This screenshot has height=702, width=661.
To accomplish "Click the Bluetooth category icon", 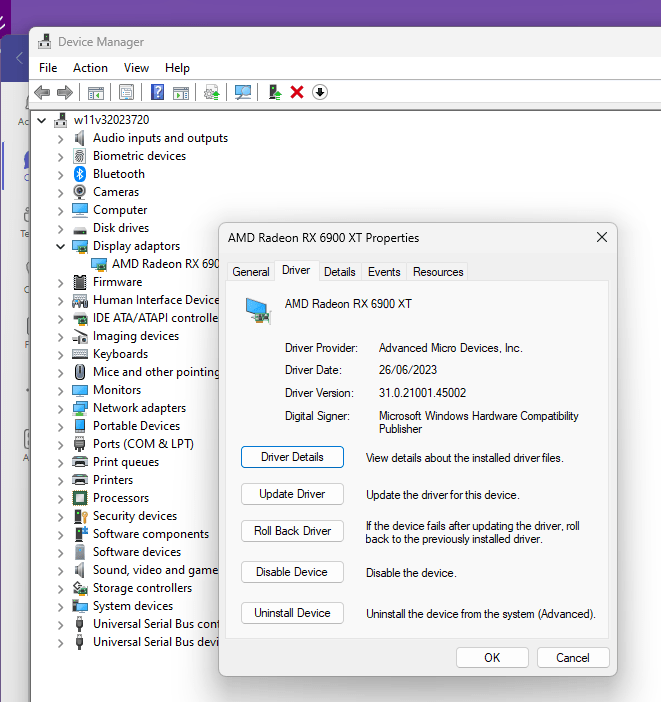I will (80, 174).
